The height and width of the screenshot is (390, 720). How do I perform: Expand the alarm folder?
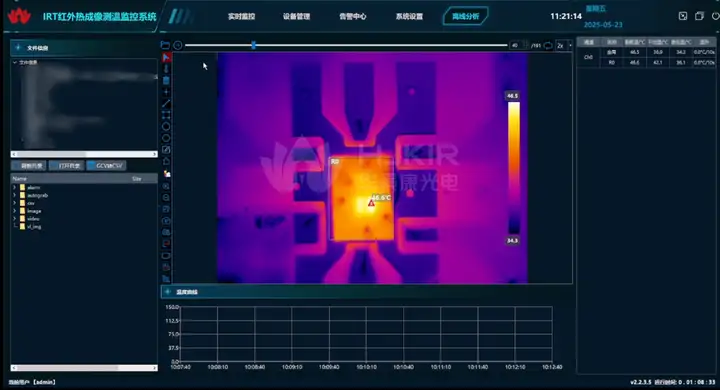15,187
